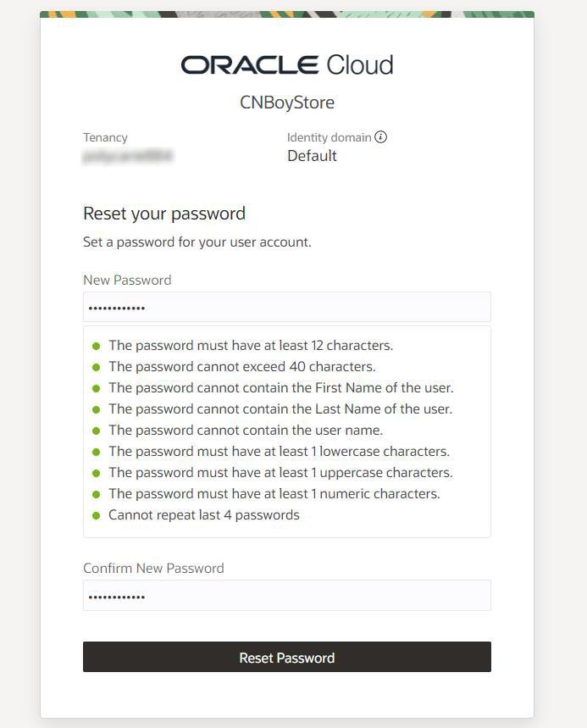This screenshot has height=728, width=587.
Task: Click green bullet beside uppercase characters rule
Action: [96, 473]
